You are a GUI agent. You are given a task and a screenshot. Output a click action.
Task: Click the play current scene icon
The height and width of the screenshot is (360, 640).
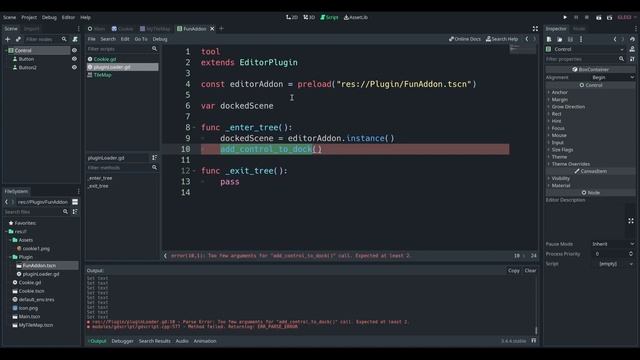point(598,18)
